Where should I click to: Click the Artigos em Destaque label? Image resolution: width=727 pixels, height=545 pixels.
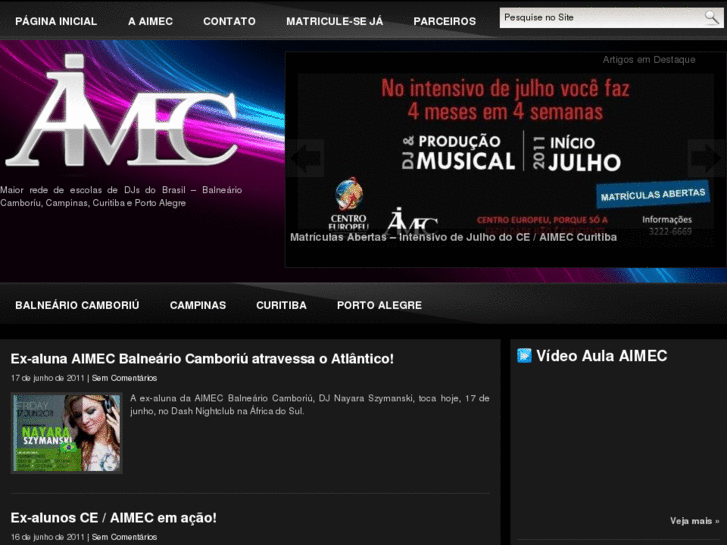coord(649,59)
